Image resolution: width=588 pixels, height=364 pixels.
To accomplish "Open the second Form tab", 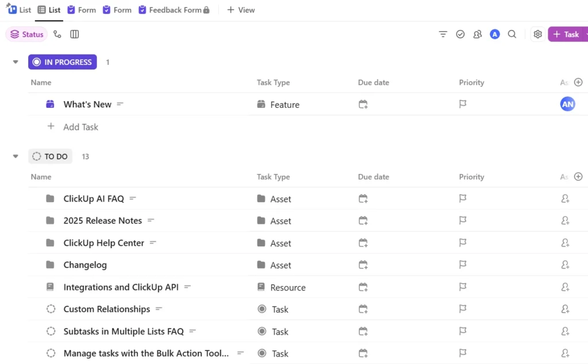I will (117, 10).
